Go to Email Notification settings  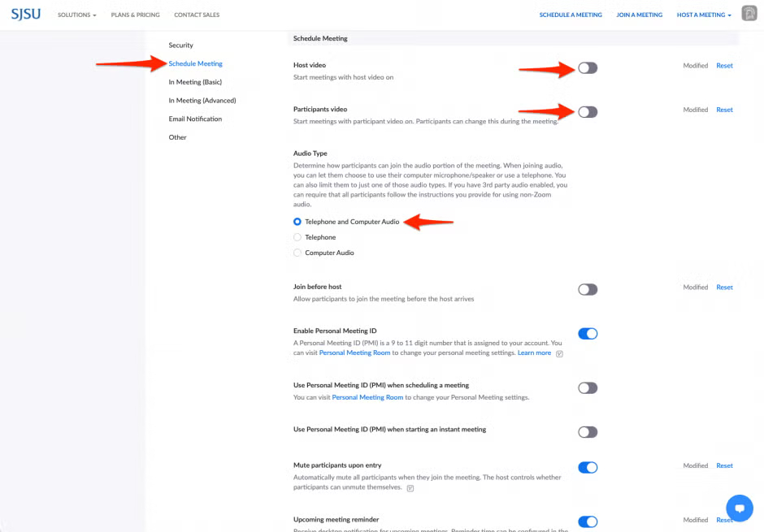point(195,119)
